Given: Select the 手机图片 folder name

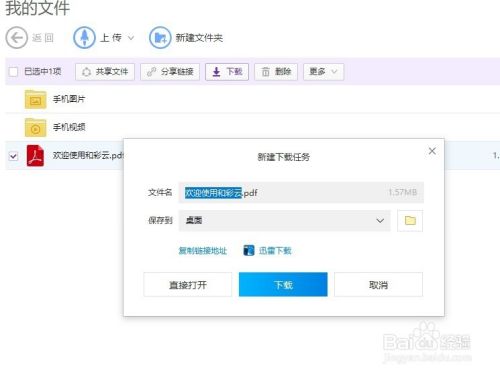Looking at the screenshot, I should (69, 99).
